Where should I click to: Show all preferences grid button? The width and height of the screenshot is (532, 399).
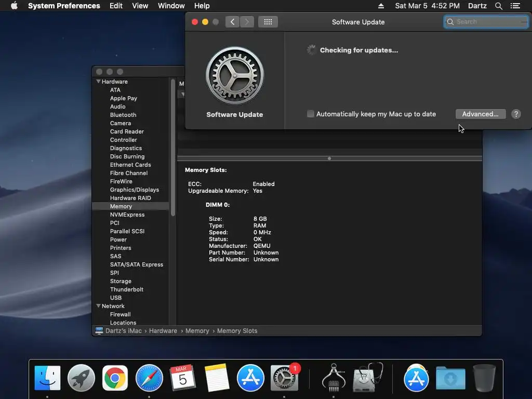click(268, 22)
